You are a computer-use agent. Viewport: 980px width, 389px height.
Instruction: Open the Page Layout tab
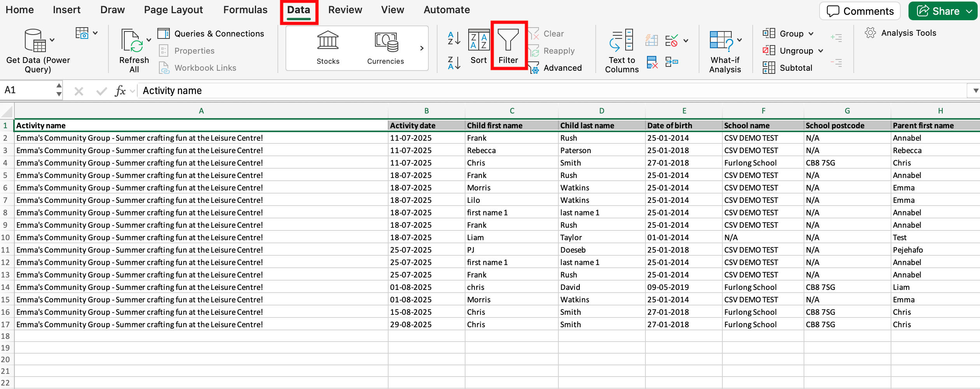click(173, 10)
